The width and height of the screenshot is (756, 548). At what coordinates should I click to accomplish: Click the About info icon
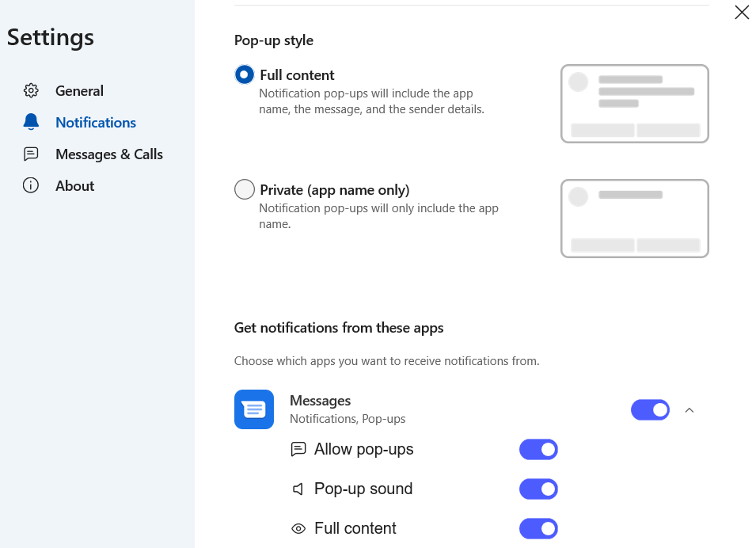(31, 186)
